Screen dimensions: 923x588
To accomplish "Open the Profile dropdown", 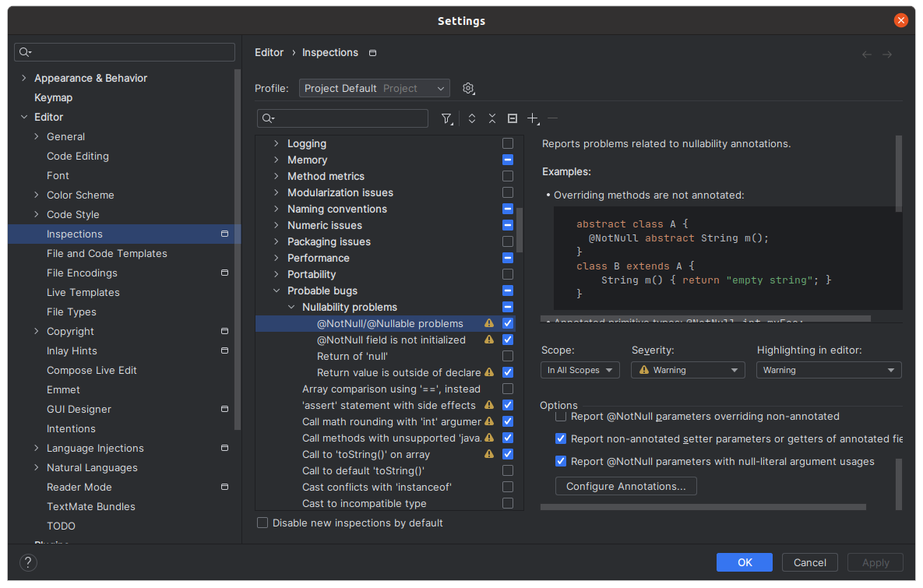I will coord(374,88).
